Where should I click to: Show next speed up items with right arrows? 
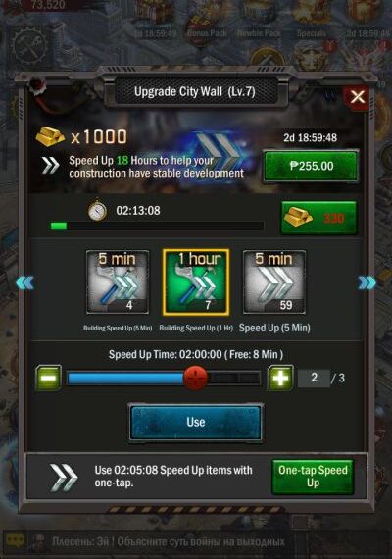tap(367, 282)
